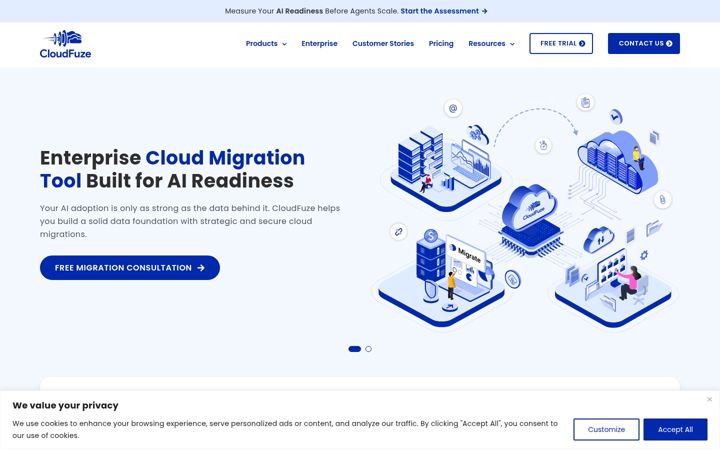Click the CONTACT US button
Image resolution: width=720 pixels, height=450 pixels.
point(644,44)
